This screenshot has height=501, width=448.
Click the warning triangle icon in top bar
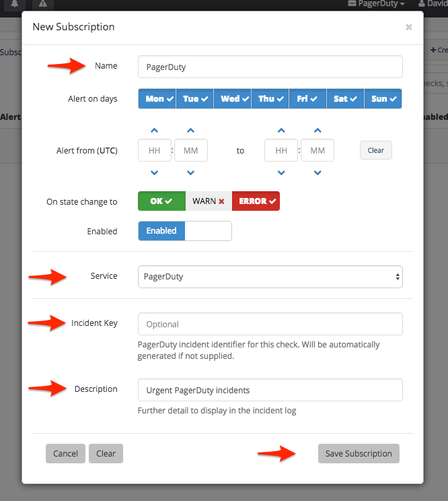click(43, 4)
